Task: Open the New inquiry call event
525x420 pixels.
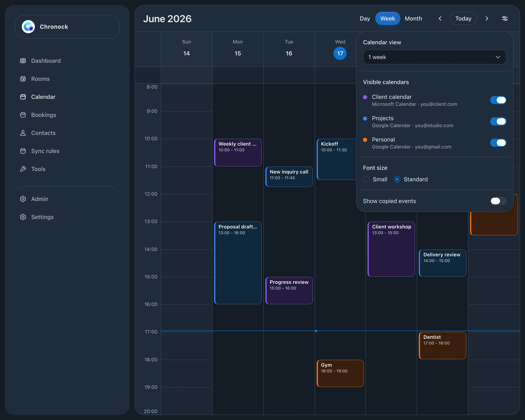Action: (x=289, y=177)
